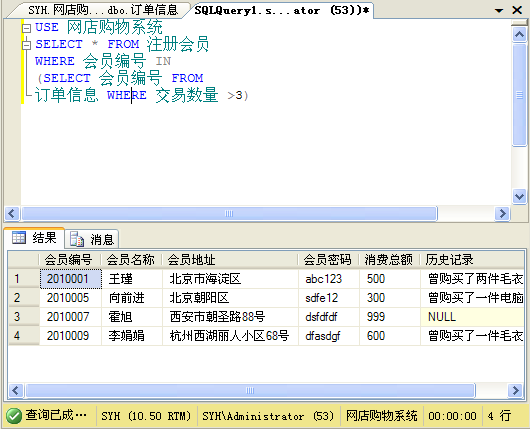Select result row 3 header
The height and width of the screenshot is (429, 530).
24,317
